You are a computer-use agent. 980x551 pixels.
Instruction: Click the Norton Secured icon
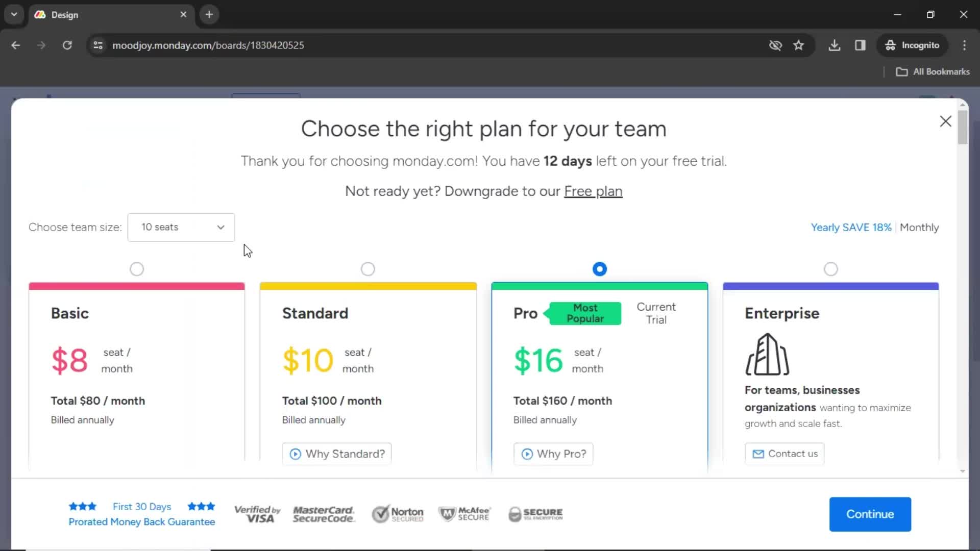pyautogui.click(x=398, y=514)
